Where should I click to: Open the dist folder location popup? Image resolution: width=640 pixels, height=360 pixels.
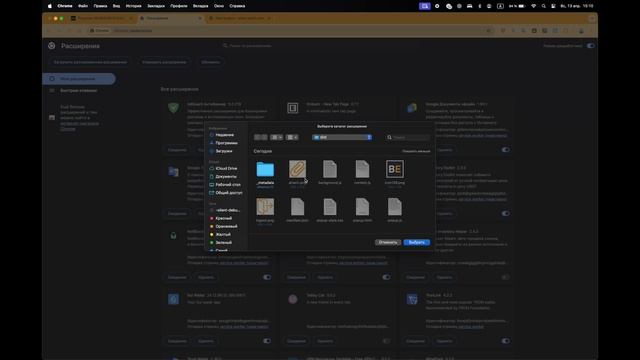342,138
